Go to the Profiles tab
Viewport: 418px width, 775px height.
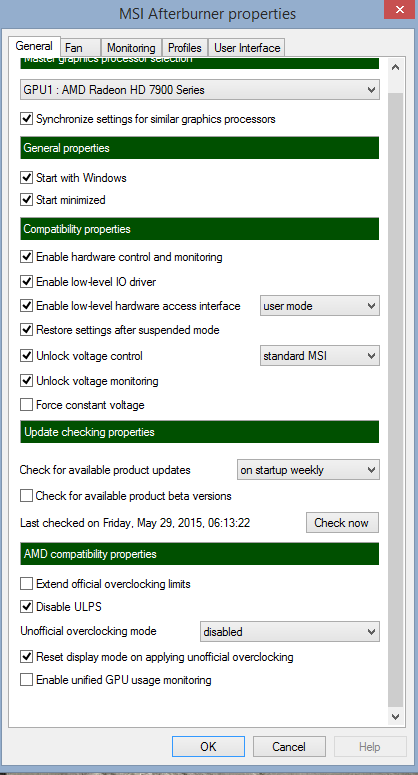185,48
